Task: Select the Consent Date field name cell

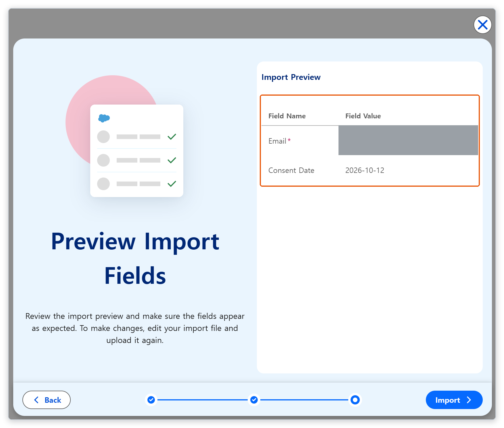Action: [300, 170]
